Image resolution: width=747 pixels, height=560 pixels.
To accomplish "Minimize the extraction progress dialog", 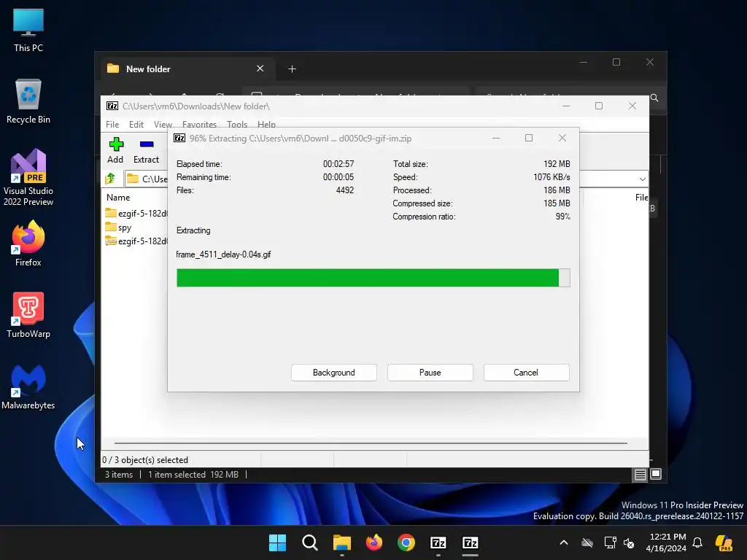I will tap(496, 138).
